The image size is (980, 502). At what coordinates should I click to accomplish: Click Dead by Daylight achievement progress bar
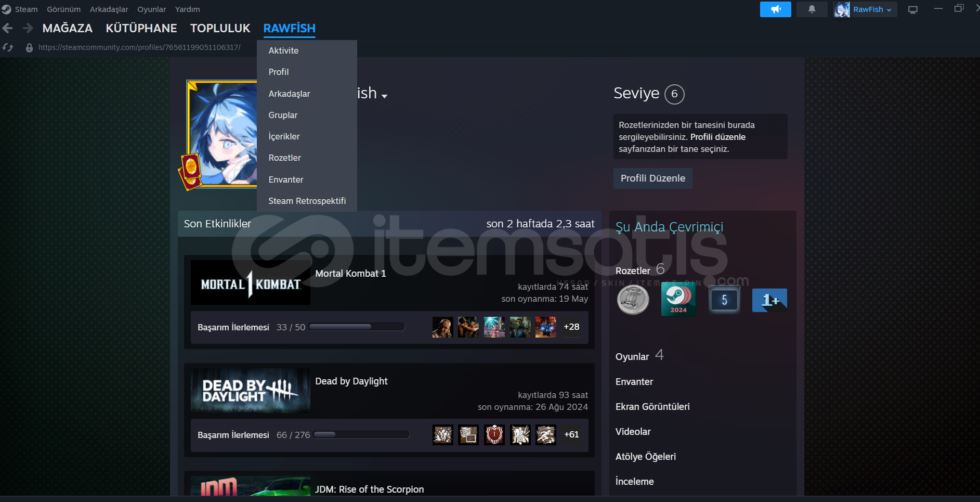click(361, 434)
